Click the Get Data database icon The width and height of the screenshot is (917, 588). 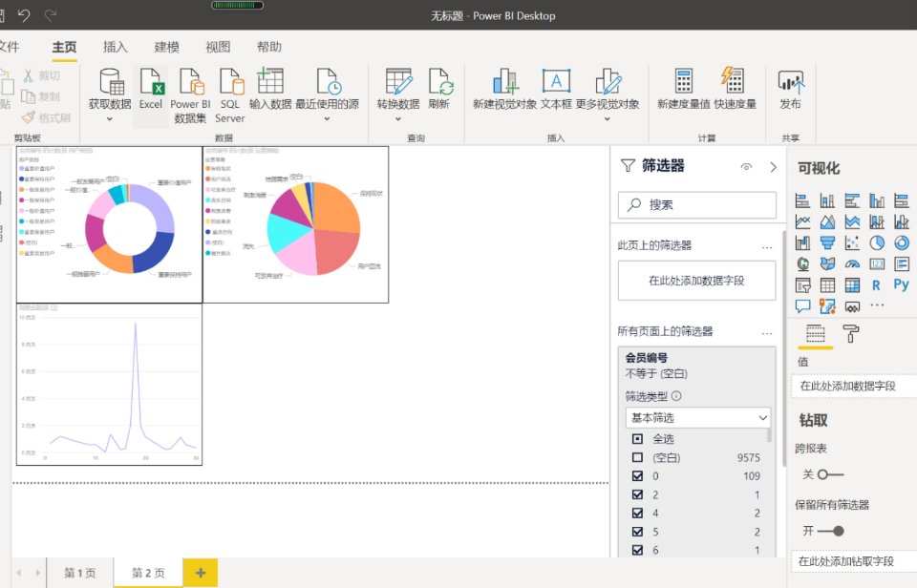(x=111, y=81)
